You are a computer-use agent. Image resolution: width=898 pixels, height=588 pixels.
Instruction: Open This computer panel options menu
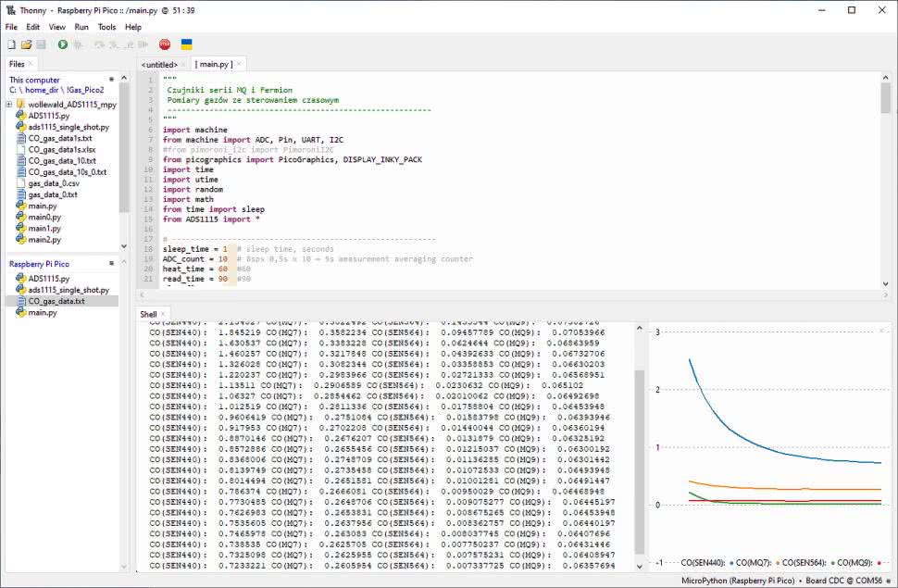(x=112, y=80)
